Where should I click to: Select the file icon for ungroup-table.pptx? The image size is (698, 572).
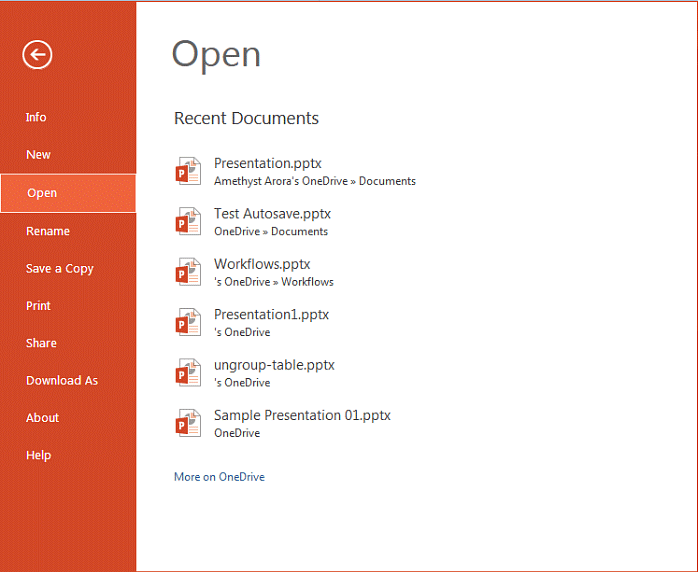pos(188,372)
